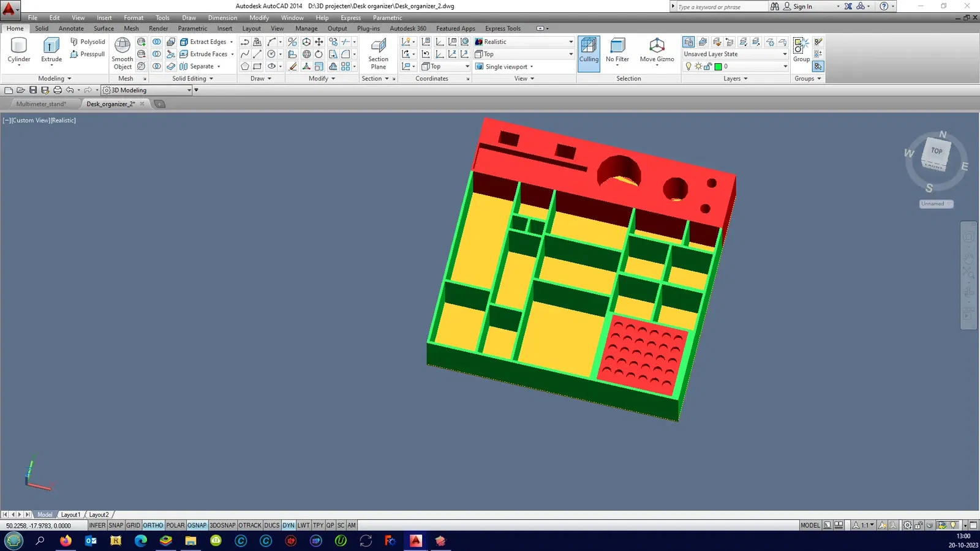Expand the Draw panel options
The image size is (980, 551).
pyautogui.click(x=261, y=78)
